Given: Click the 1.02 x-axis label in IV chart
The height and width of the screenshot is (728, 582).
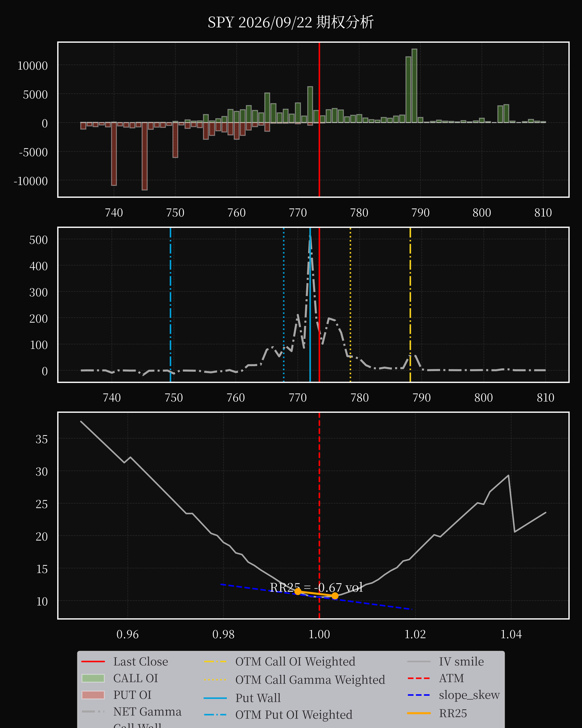Looking at the screenshot, I should [x=415, y=635].
